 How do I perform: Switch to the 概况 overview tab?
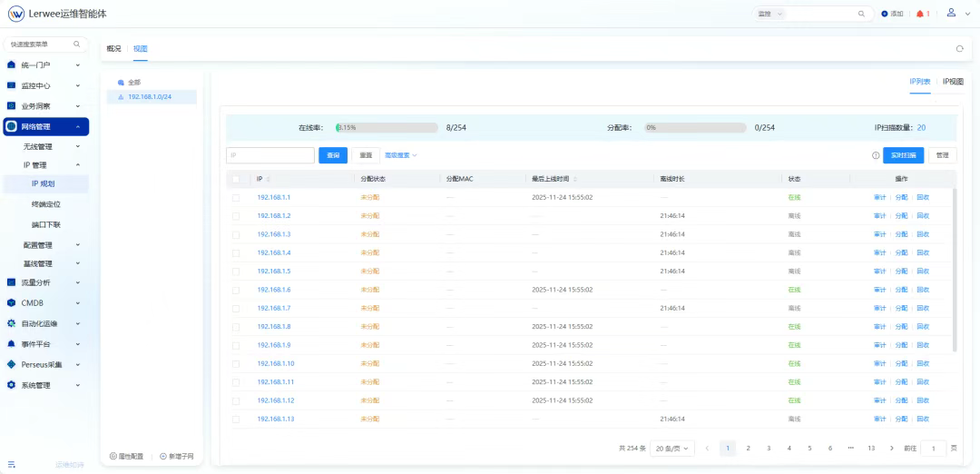click(x=113, y=48)
